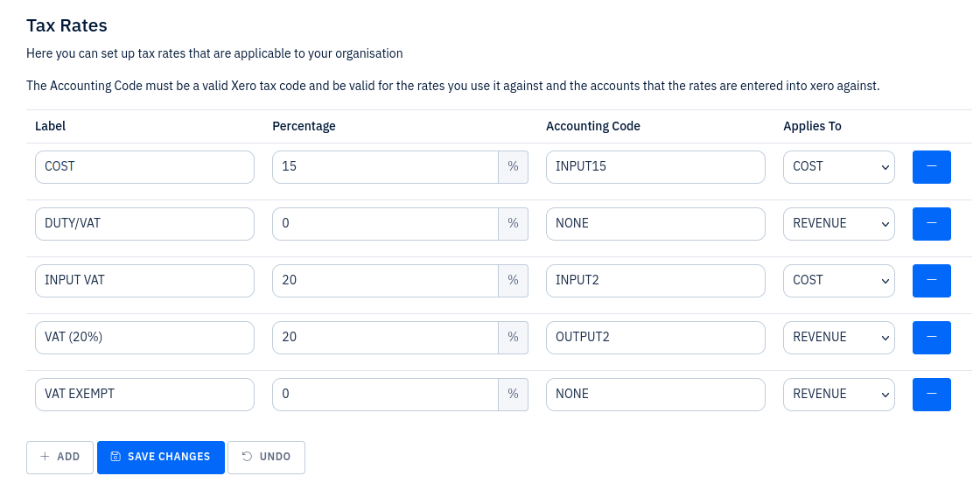Remove the DUTY/VAT tax rate row
The image size is (980, 490).
click(x=931, y=224)
